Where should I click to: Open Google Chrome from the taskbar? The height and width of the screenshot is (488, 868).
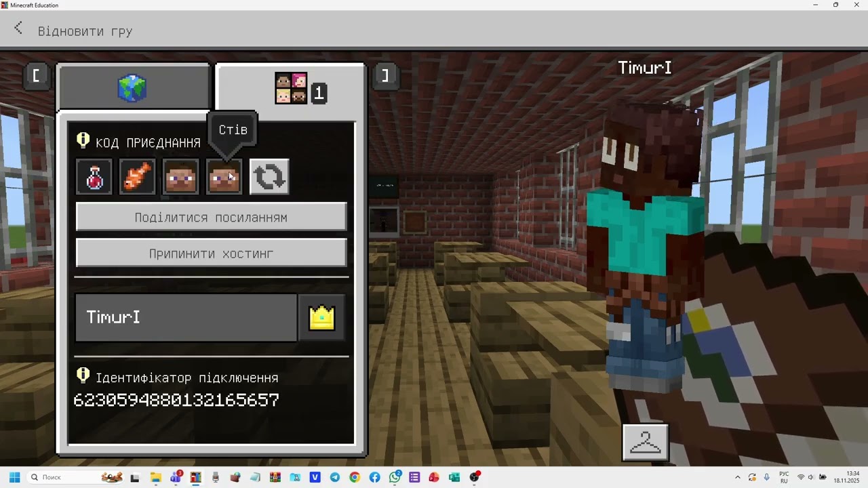[x=355, y=477]
